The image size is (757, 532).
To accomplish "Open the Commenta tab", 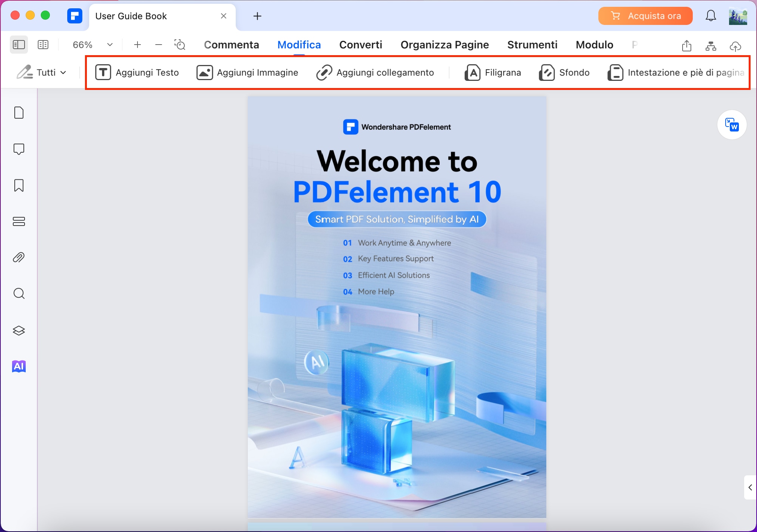I will 232,45.
